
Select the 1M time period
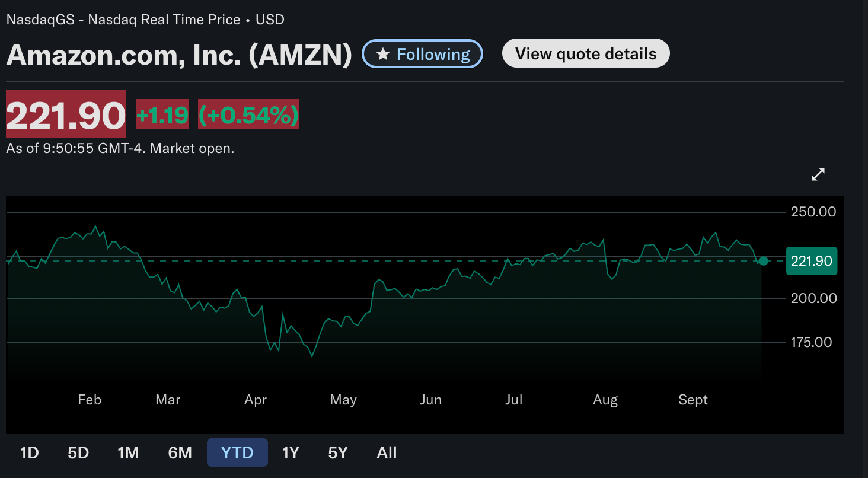pos(128,452)
